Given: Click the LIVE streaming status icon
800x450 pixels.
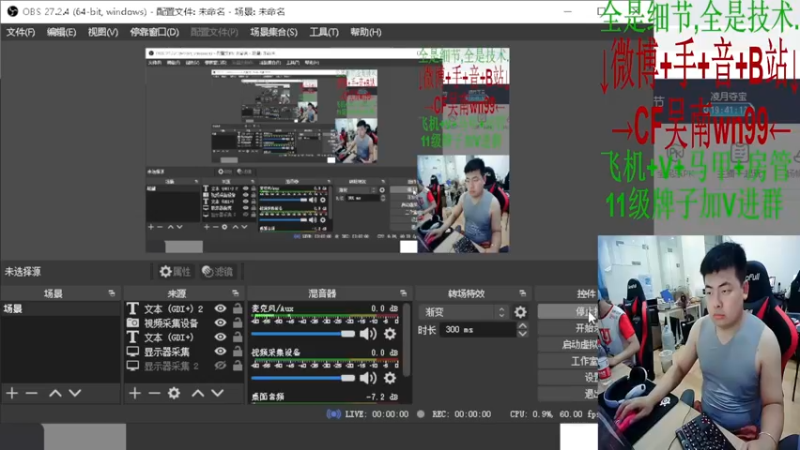Looking at the screenshot, I should (x=333, y=414).
